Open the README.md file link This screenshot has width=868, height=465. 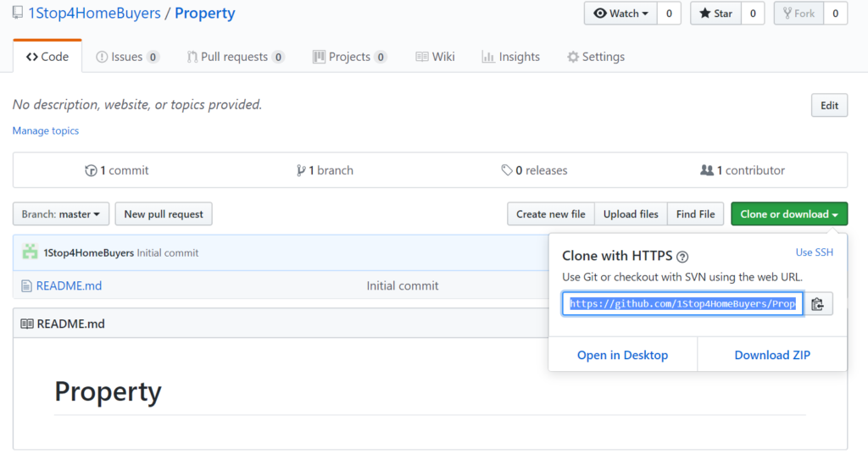coord(69,285)
